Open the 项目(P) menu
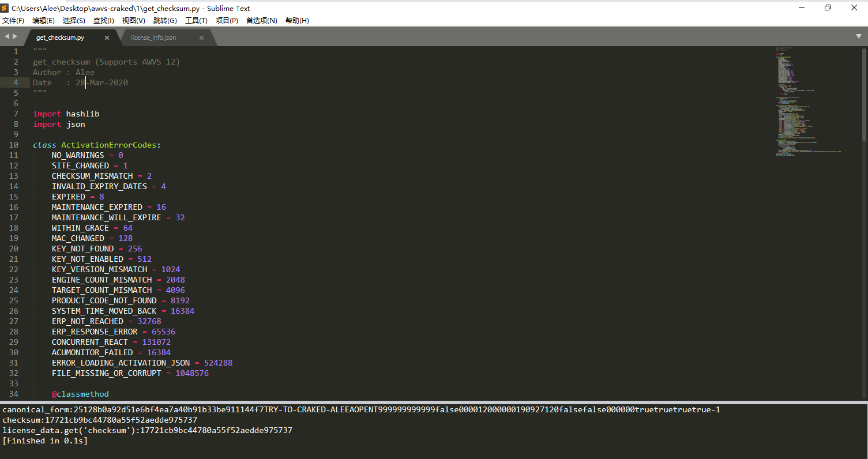Viewport: 868px width, 459px height. (227, 20)
